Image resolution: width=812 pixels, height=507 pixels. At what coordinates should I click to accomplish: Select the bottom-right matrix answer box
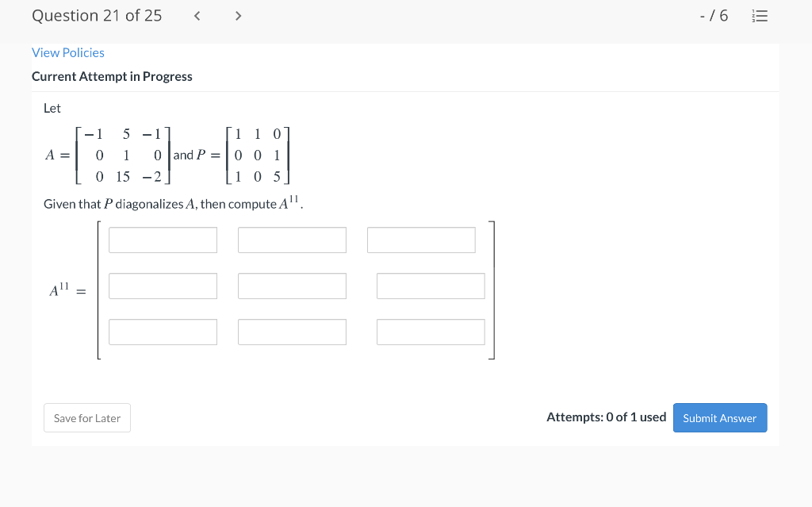click(431, 332)
